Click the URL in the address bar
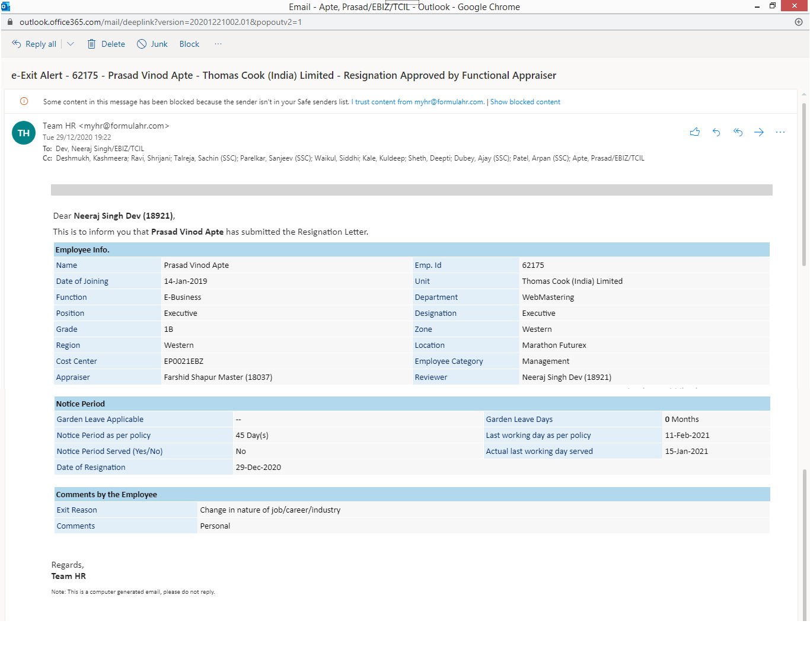810x672 pixels. coord(160,22)
